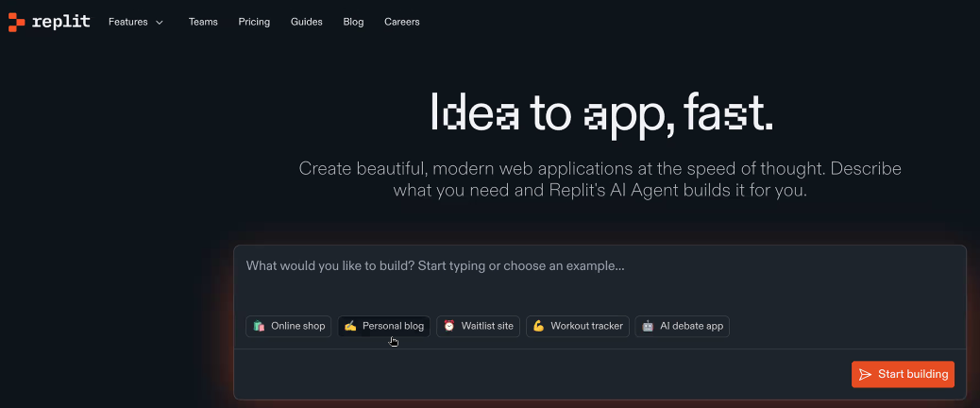The width and height of the screenshot is (980, 408).
Task: Go to the Pricing page
Action: click(254, 22)
